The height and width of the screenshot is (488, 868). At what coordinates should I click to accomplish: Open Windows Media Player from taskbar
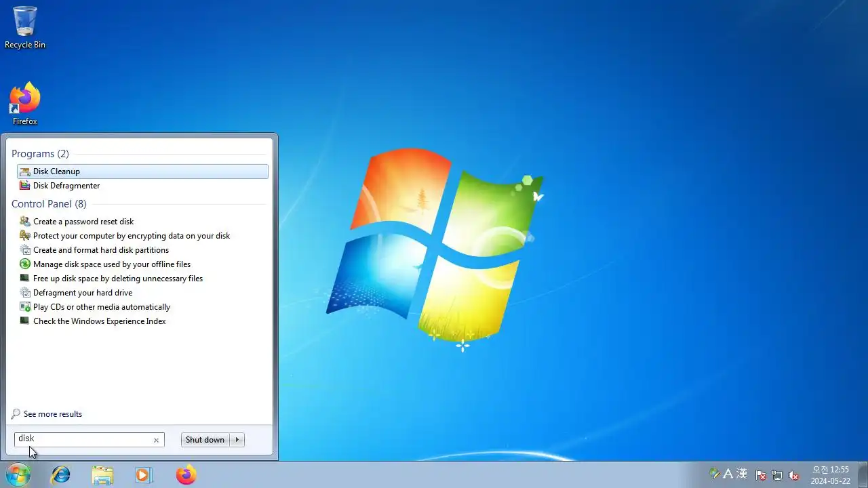(143, 475)
